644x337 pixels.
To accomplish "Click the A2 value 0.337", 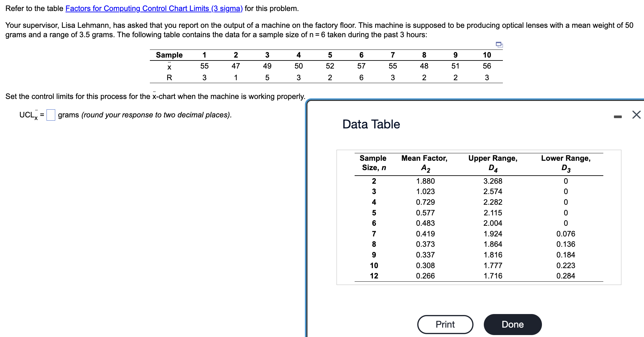I will pyautogui.click(x=425, y=255).
